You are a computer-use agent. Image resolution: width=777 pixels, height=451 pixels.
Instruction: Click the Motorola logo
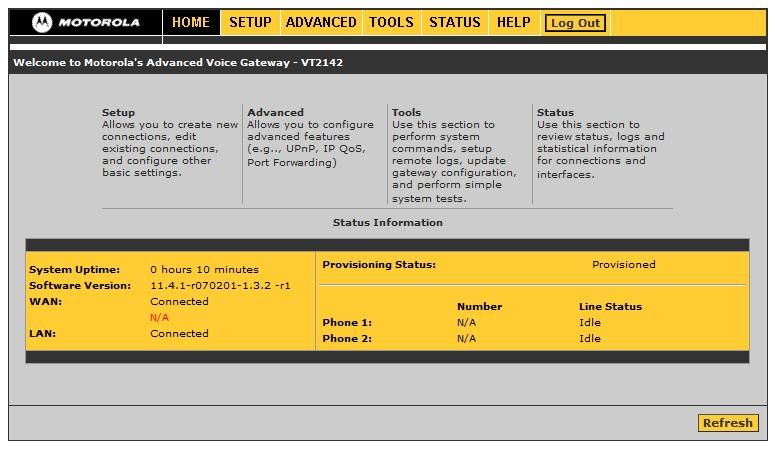(x=86, y=23)
